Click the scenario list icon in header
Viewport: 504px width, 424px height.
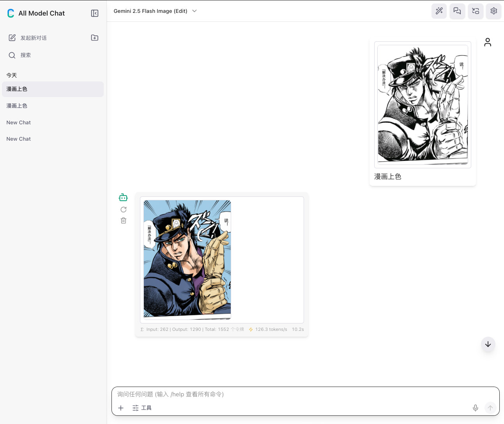476,11
